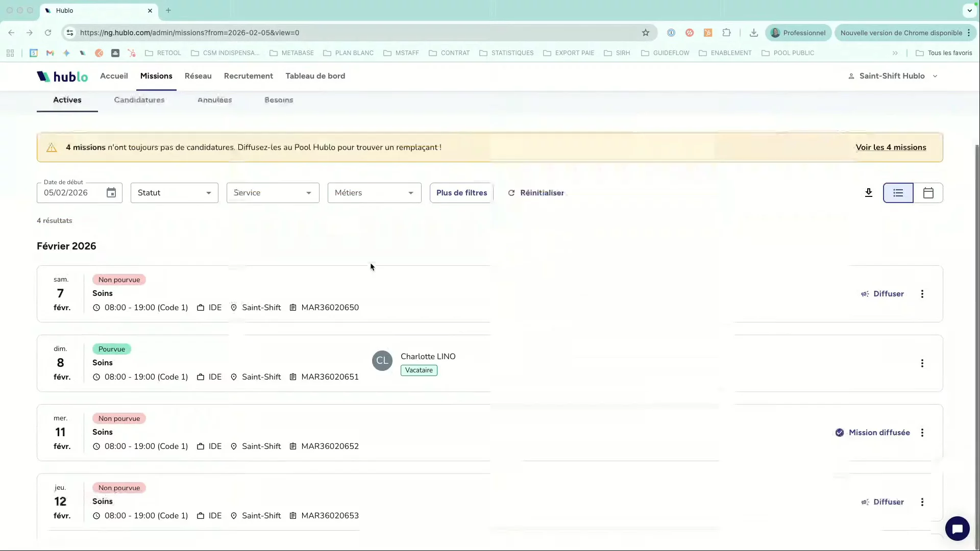Screen dimensions: 980x551
Task: Switch to calendar view
Action: [928, 193]
